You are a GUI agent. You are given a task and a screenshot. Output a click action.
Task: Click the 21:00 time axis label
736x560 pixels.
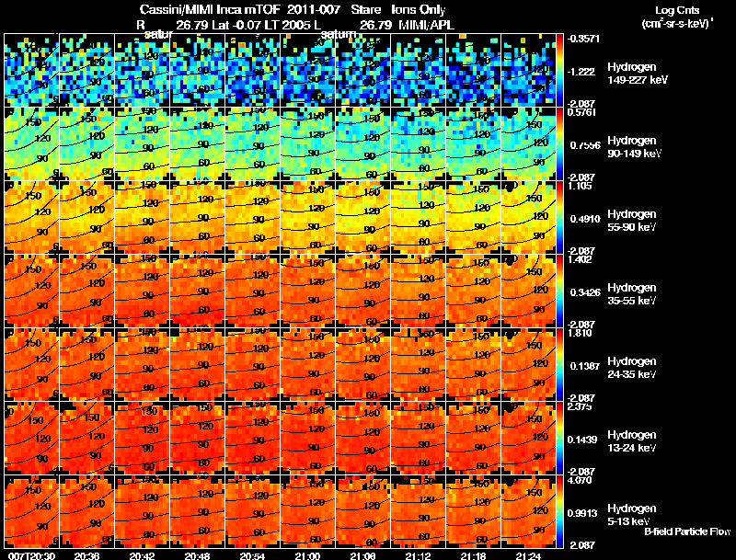[x=308, y=555]
